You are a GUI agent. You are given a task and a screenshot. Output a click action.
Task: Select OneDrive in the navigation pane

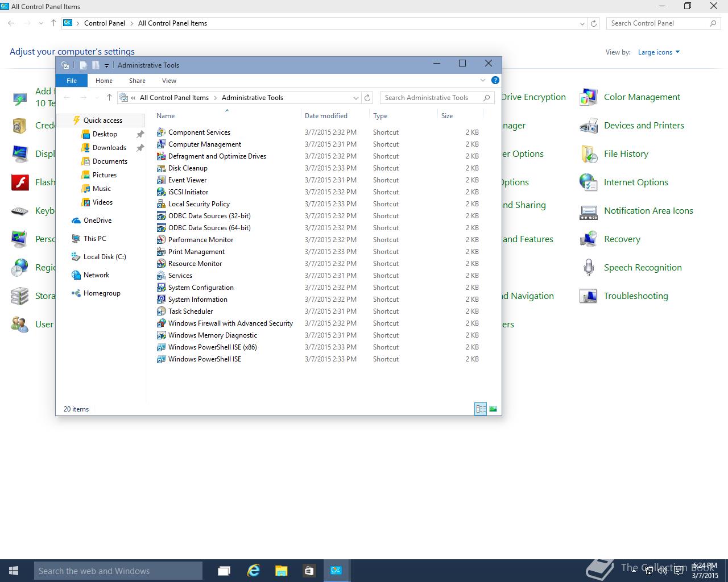pyautogui.click(x=97, y=221)
